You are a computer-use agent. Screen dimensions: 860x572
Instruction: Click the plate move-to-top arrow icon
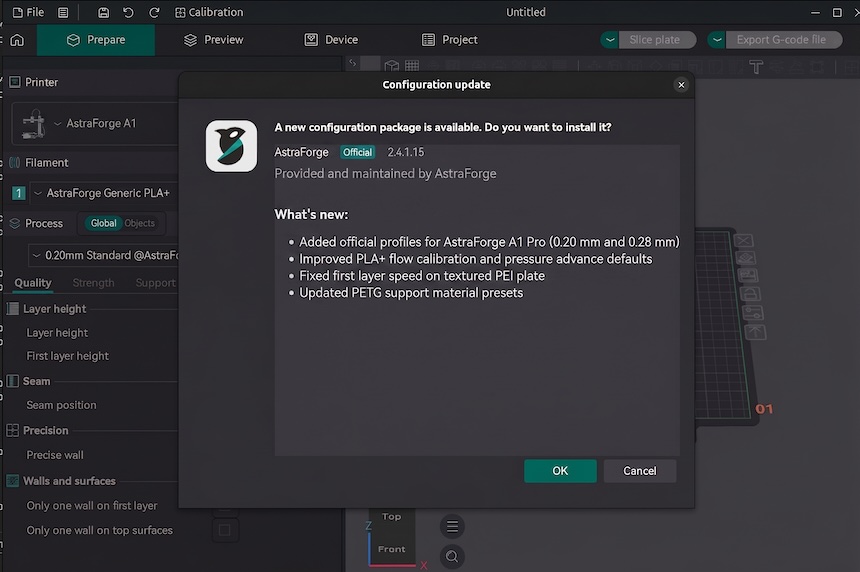(x=755, y=332)
